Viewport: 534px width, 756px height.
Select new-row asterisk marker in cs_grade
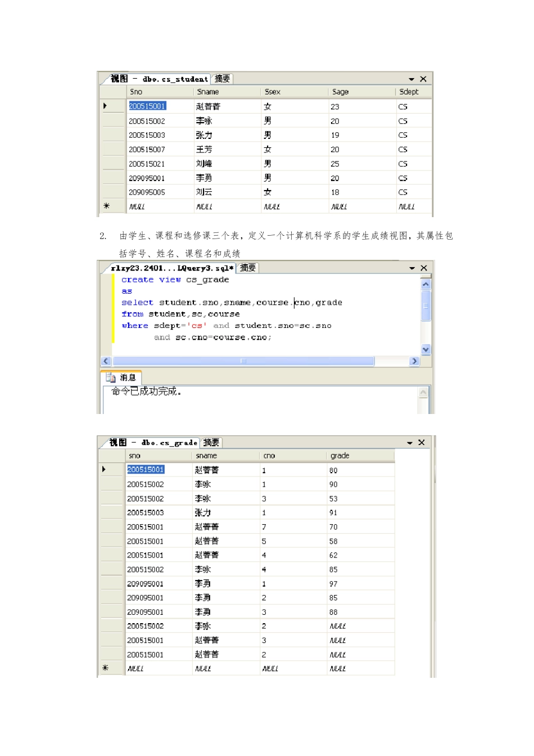point(105,668)
